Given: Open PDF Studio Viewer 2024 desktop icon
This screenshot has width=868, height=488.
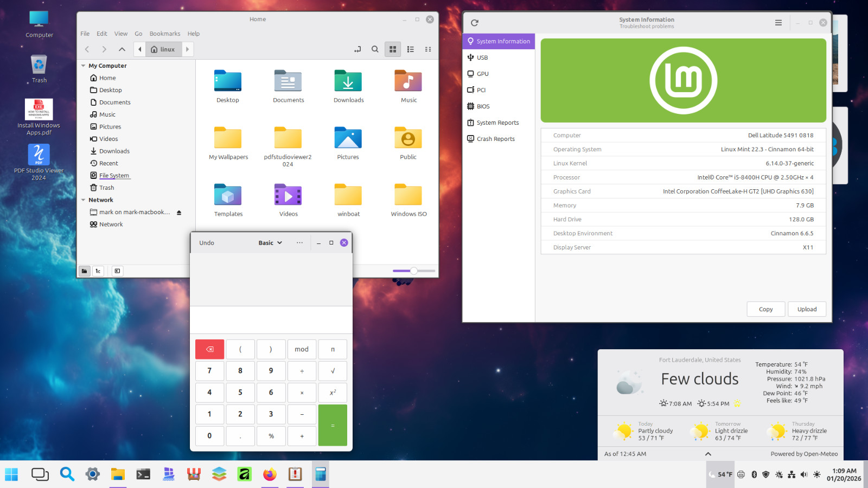Looking at the screenshot, I should click(39, 162).
